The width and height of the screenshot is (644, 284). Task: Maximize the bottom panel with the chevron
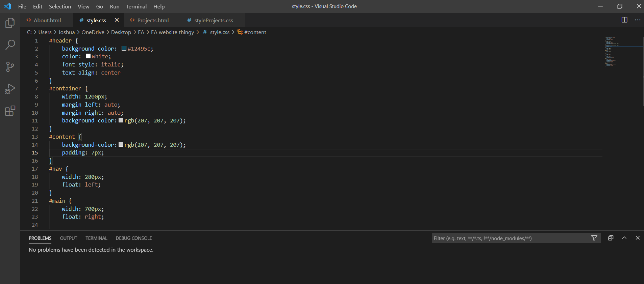(624, 238)
